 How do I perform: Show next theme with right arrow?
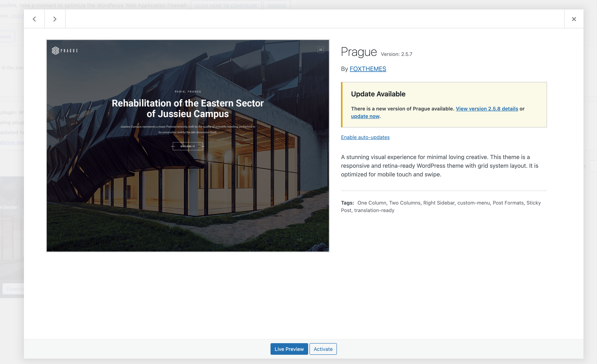[x=55, y=19]
